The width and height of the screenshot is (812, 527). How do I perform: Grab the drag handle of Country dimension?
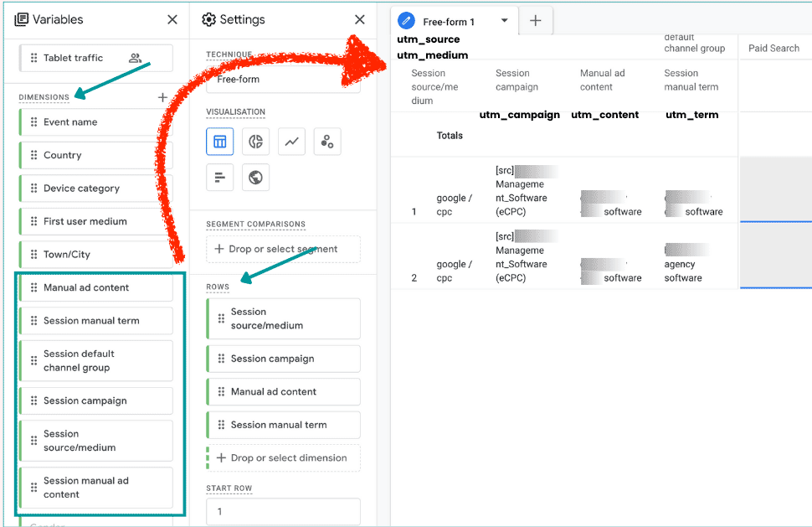(33, 155)
